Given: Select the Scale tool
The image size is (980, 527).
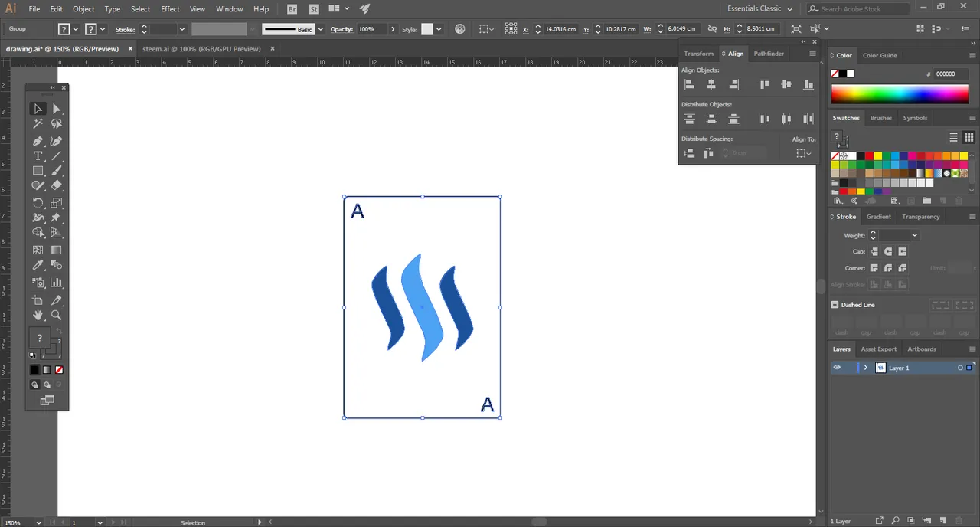Looking at the screenshot, I should [x=57, y=203].
